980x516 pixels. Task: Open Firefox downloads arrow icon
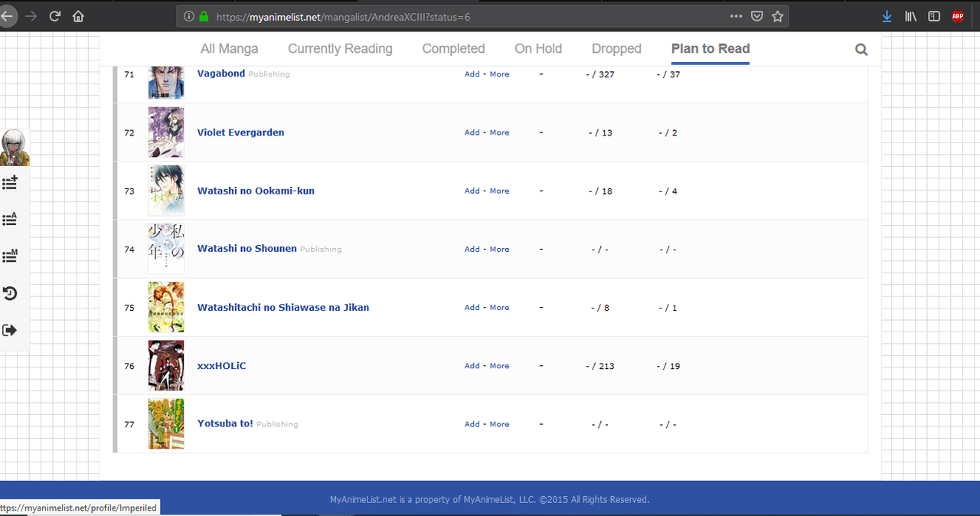[887, 16]
